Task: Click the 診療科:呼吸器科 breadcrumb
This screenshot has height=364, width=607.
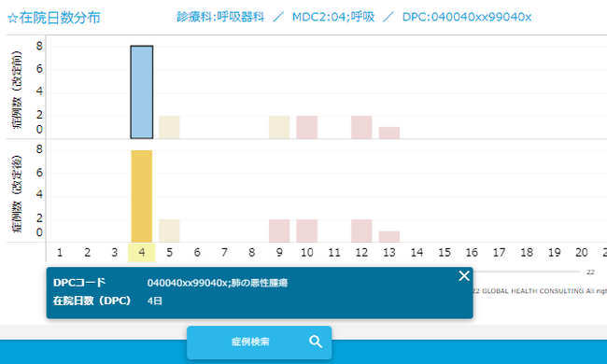Action: [220, 17]
